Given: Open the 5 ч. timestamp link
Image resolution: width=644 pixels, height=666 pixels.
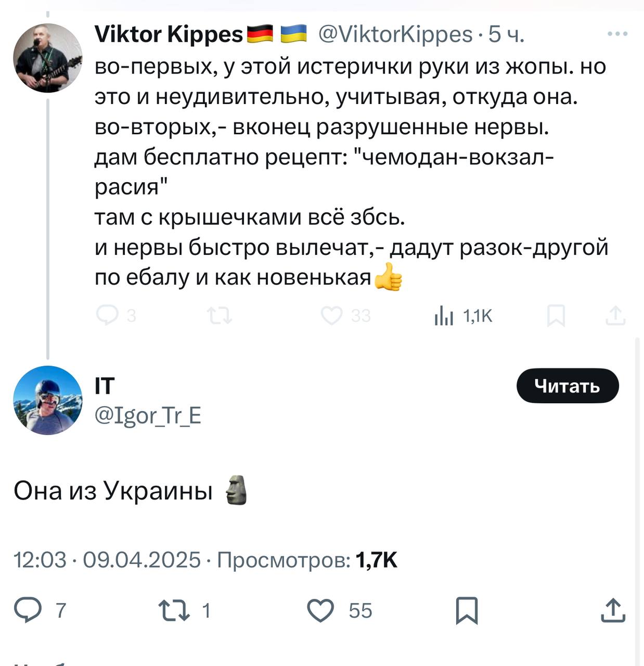Looking at the screenshot, I should [506, 34].
